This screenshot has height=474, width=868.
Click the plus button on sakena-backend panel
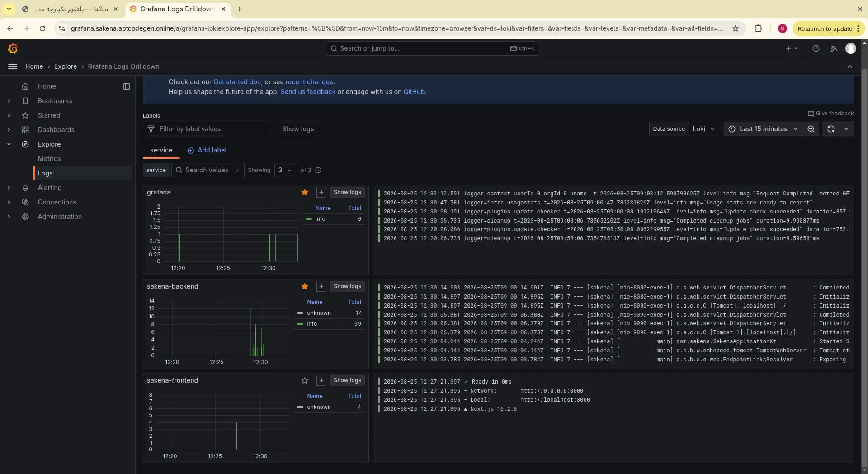coord(321,286)
